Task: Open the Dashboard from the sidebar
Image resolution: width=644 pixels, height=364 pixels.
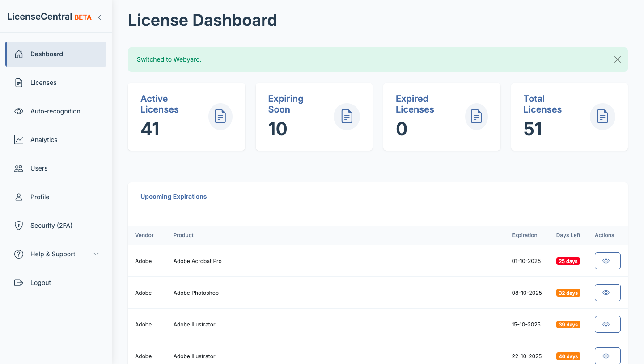Action: tap(46, 54)
